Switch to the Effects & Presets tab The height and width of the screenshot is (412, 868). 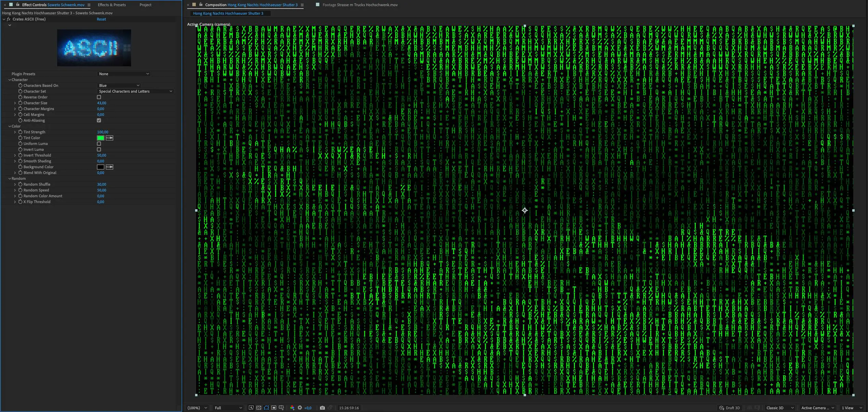[x=112, y=5]
